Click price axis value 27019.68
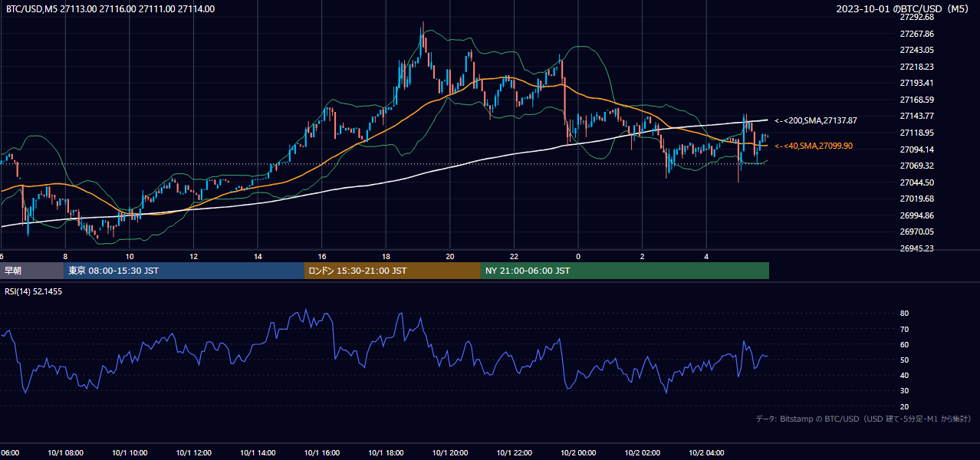980x460 pixels. pos(917,199)
